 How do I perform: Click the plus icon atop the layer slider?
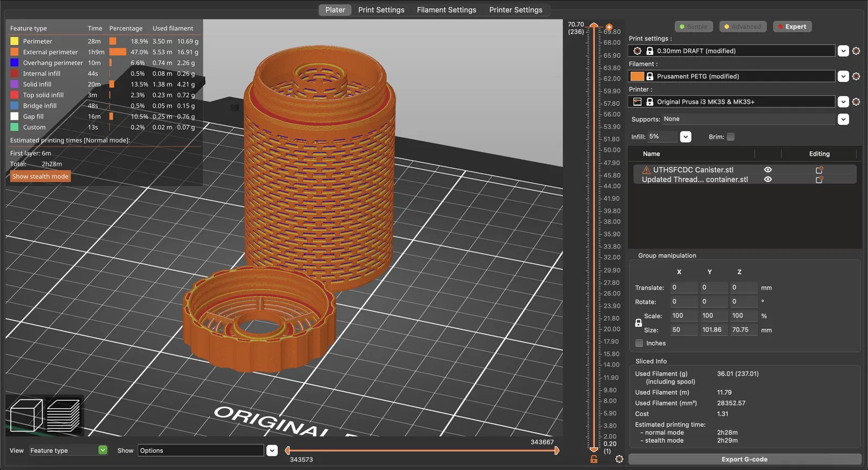click(609, 27)
